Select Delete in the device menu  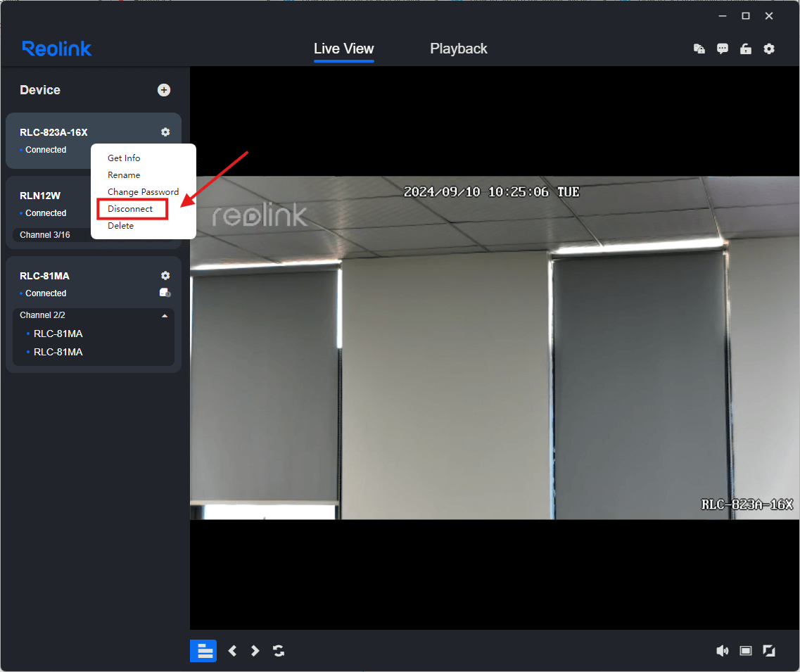click(120, 226)
